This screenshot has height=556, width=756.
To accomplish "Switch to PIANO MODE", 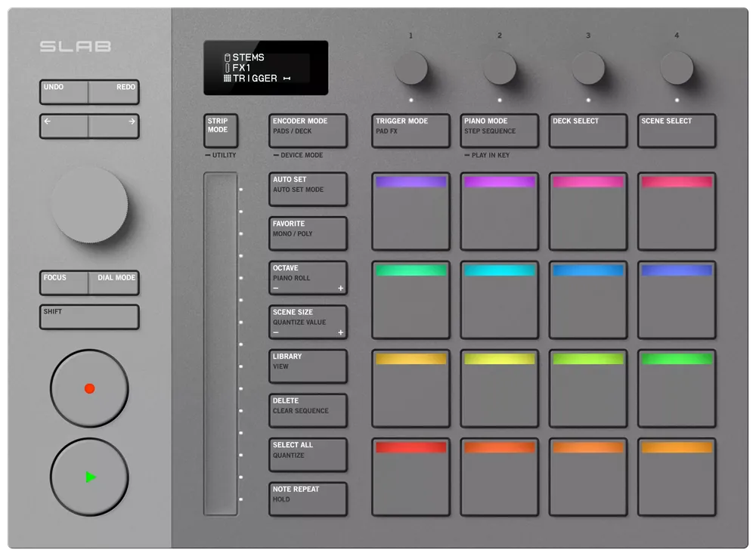I will pos(500,131).
